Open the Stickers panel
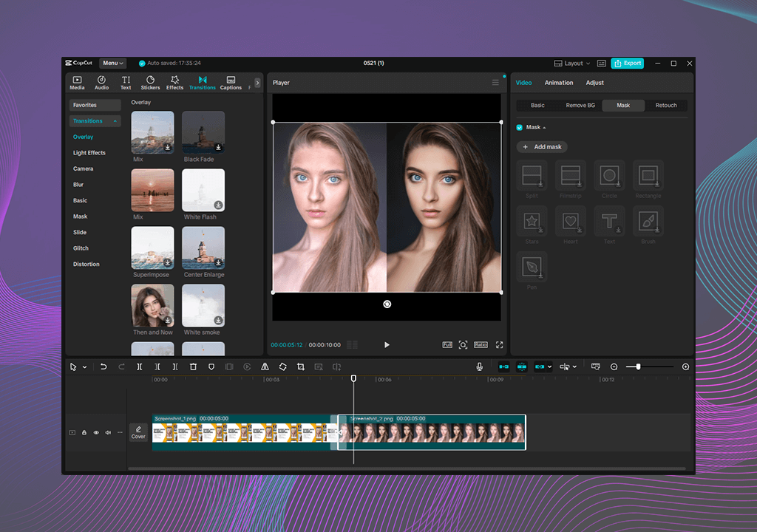This screenshot has height=532, width=757. click(150, 83)
